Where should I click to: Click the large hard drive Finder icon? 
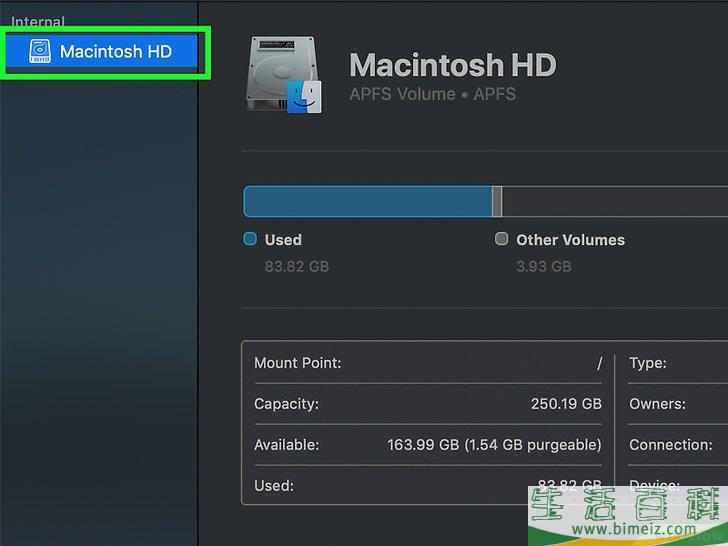[x=284, y=75]
